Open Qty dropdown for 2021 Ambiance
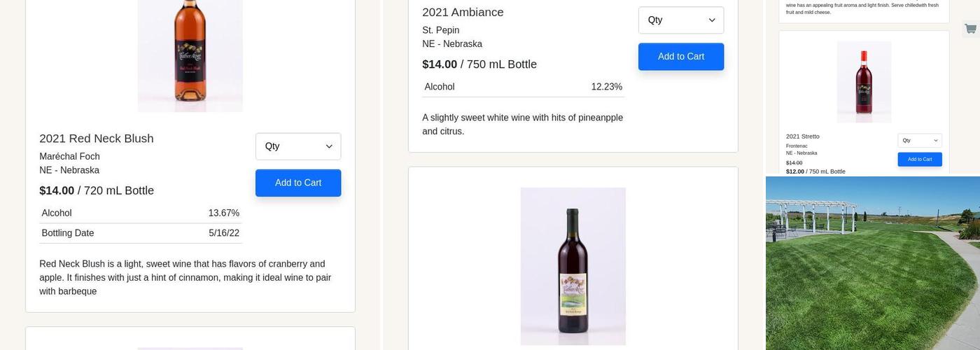980x350 pixels. 681,20
